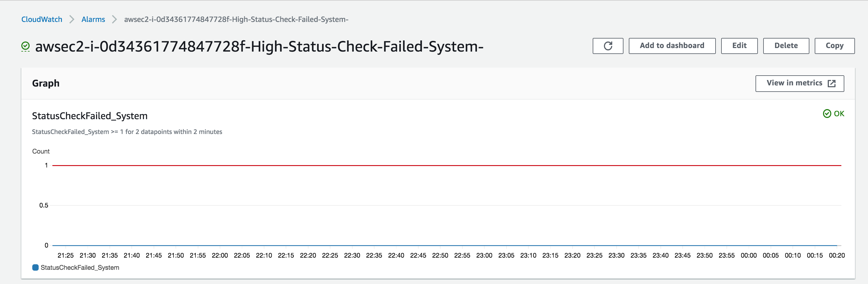Click the OK state check icon in the graph
The height and width of the screenshot is (284, 868).
[827, 114]
